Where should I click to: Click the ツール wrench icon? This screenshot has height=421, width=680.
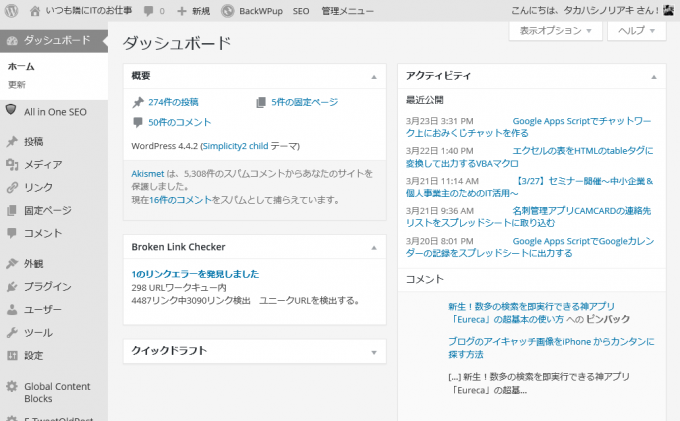click(x=12, y=333)
